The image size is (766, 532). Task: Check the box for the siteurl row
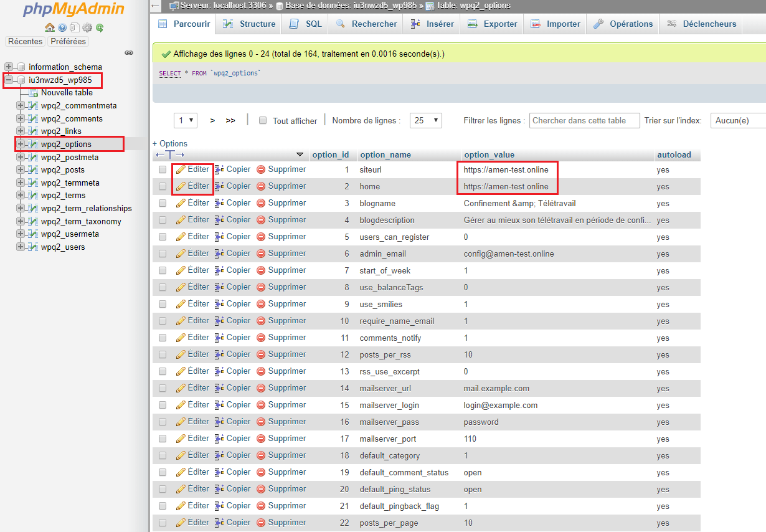[x=163, y=169]
